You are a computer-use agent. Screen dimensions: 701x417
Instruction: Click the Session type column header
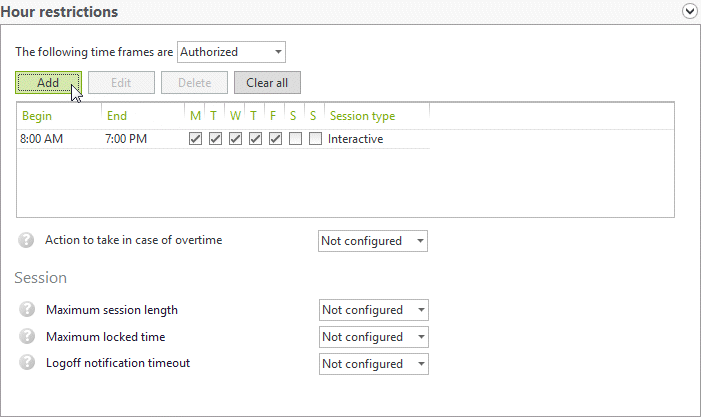pyautogui.click(x=362, y=116)
